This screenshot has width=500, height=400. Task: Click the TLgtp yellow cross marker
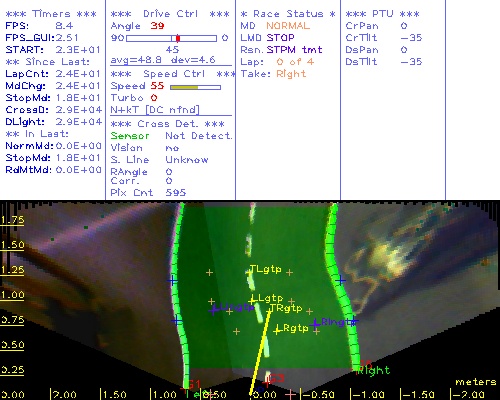[249, 273]
